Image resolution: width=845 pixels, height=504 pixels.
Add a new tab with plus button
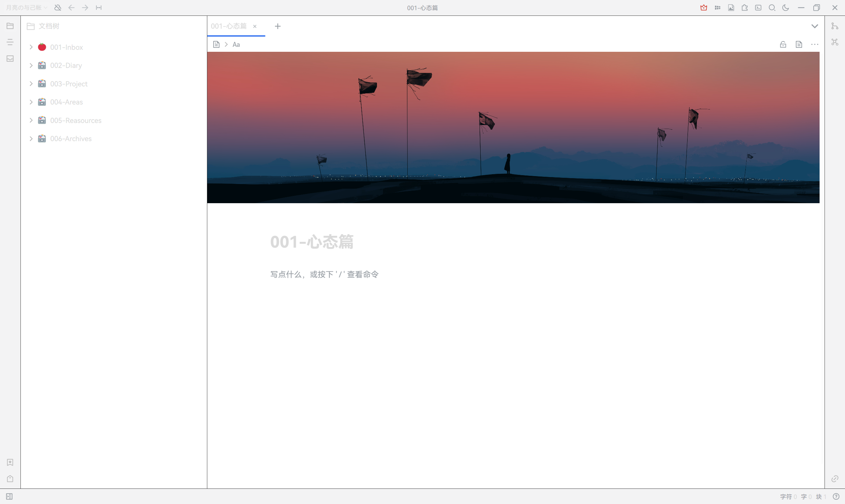[278, 26]
